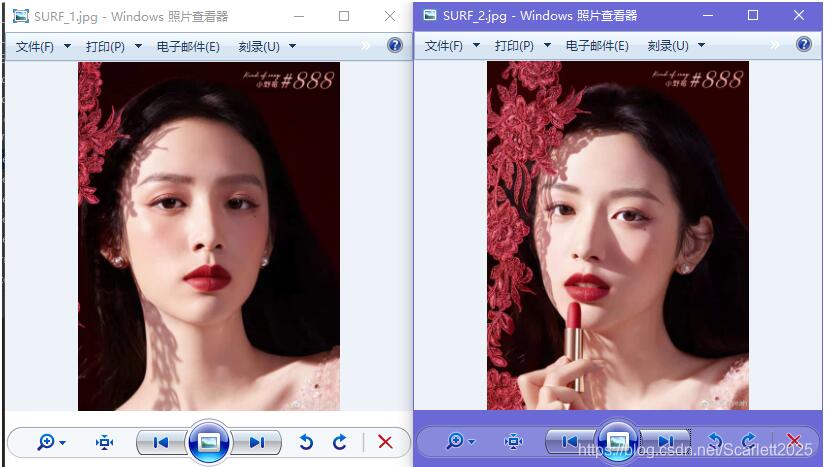Go to previous image in SURF_1 window
Screen dimensions: 825x467
[159, 442]
